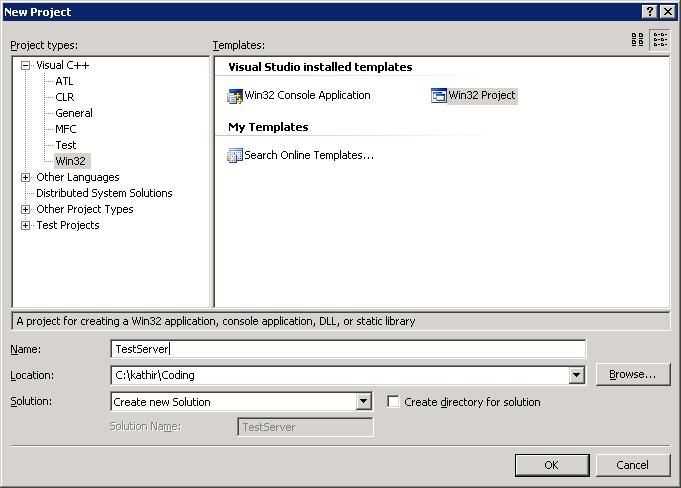Screen dimensions: 681x488
Task: Expand the Other Project Types node
Action: (26, 209)
